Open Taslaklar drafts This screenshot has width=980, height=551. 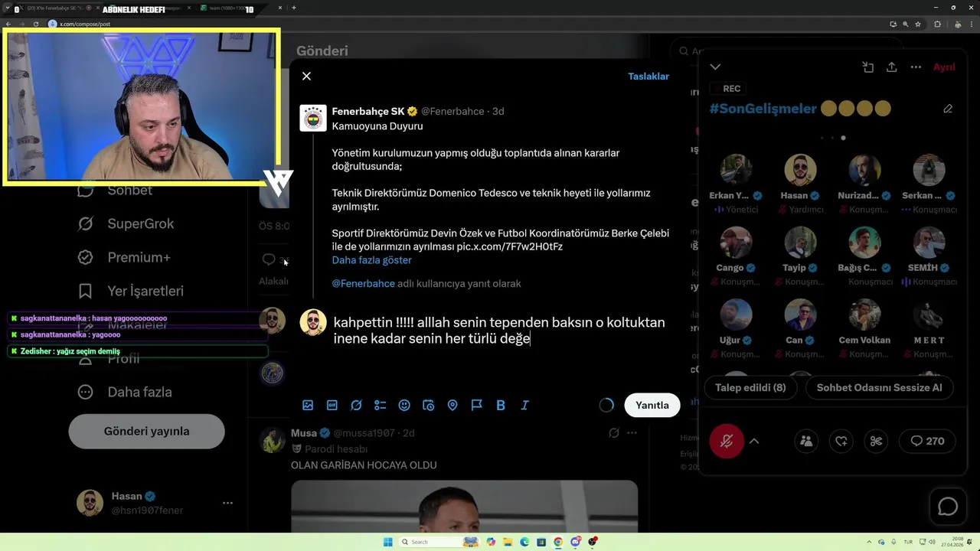point(648,76)
